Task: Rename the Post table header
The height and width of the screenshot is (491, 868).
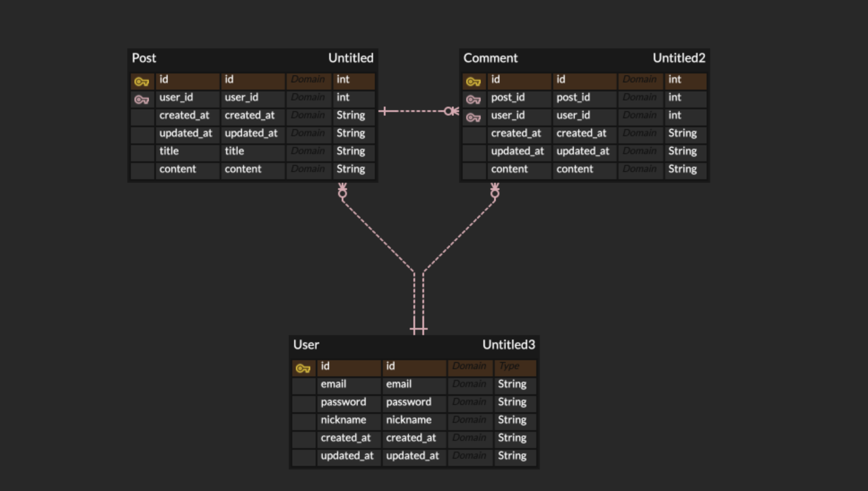Action: coord(144,58)
